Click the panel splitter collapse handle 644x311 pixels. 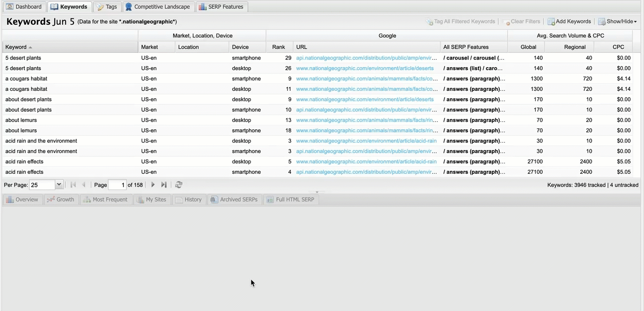point(317,192)
